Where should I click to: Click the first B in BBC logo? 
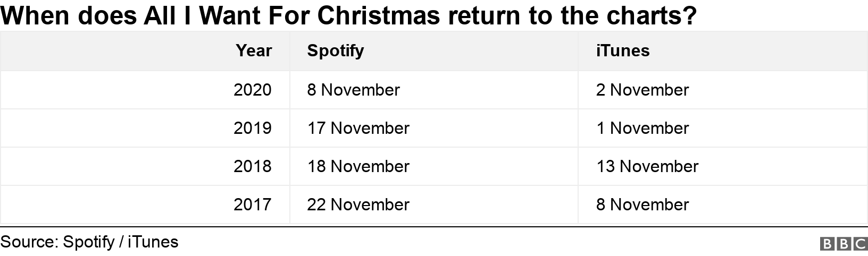828,244
